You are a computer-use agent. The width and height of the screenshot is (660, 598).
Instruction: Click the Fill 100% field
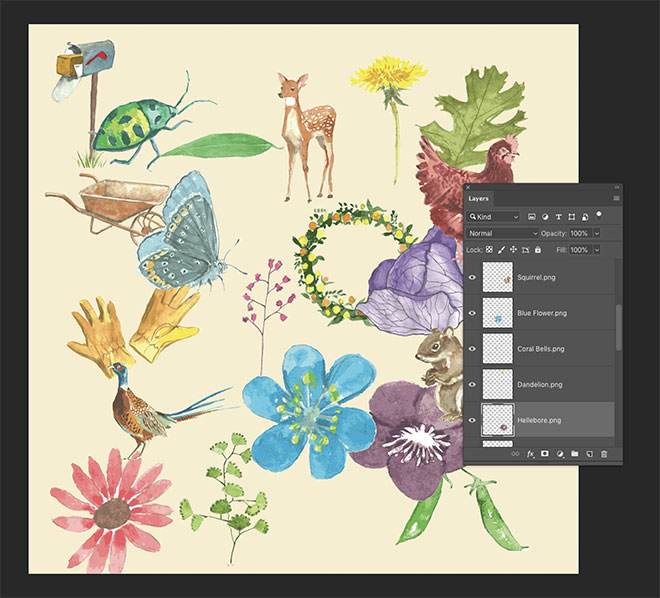coord(580,250)
